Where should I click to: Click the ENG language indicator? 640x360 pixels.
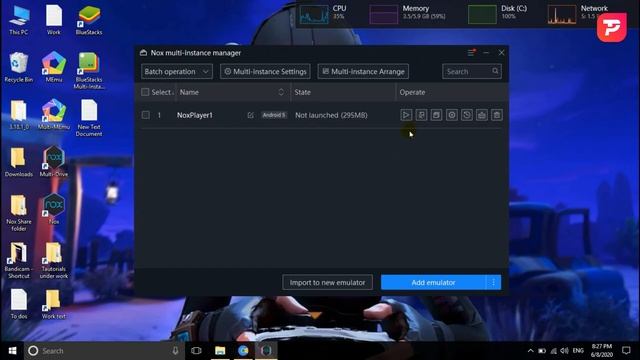(x=578, y=351)
